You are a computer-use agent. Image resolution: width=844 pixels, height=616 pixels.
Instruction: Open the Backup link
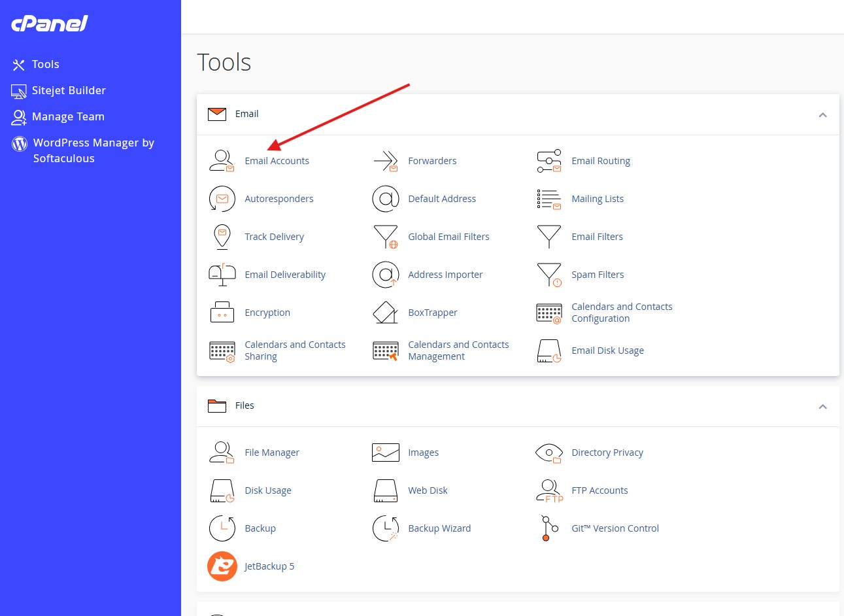260,528
